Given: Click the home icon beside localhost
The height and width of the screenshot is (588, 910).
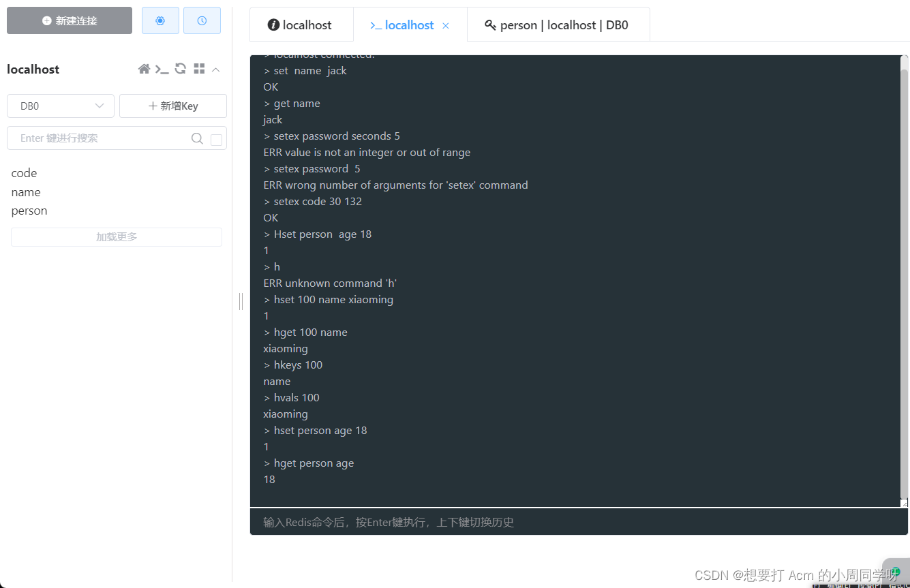Looking at the screenshot, I should (x=144, y=69).
